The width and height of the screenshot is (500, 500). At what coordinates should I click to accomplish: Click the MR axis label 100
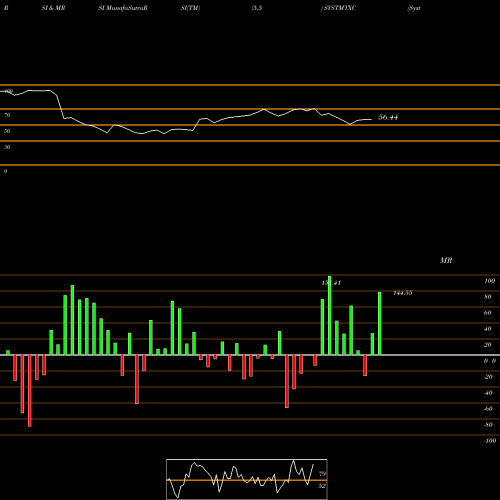pyautogui.click(x=489, y=281)
